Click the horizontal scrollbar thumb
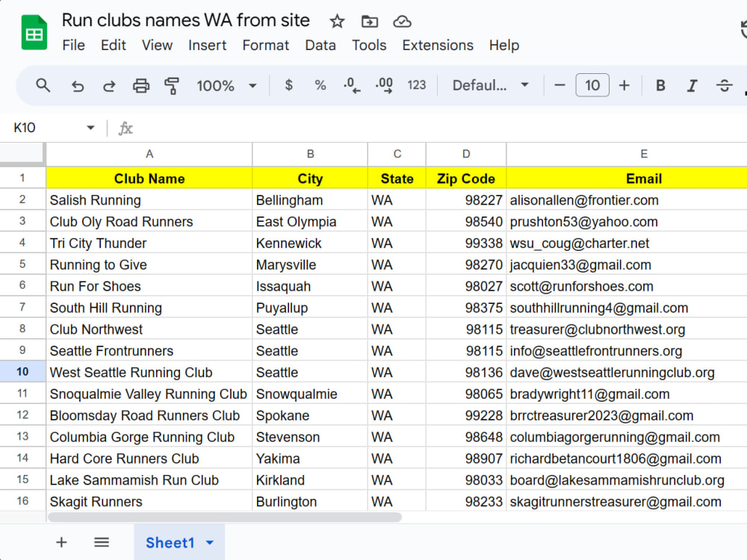 225,517
